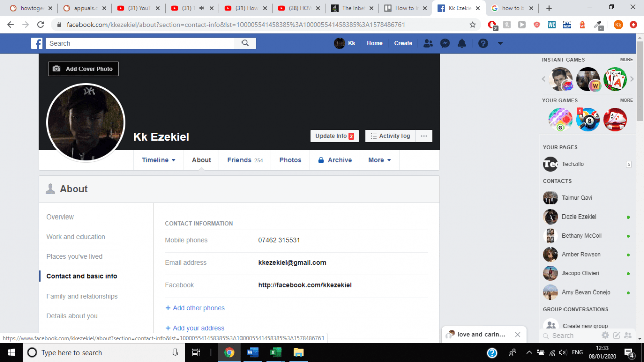Expand the Timeline dropdown tab

[x=158, y=160]
